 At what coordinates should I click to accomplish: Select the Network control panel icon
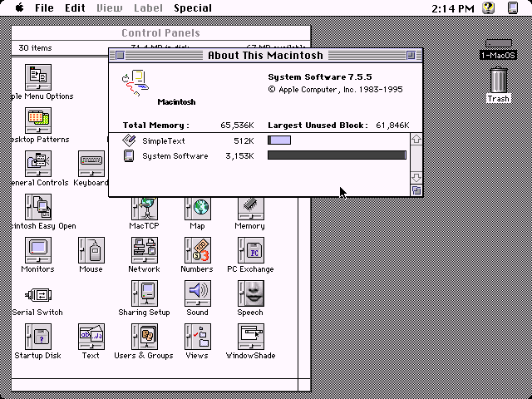(x=145, y=250)
